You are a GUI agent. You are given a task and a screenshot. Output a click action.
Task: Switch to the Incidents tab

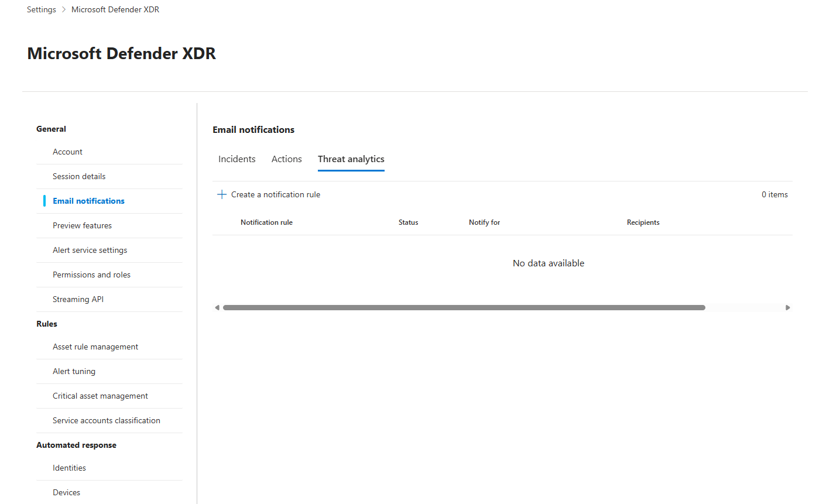tap(237, 159)
